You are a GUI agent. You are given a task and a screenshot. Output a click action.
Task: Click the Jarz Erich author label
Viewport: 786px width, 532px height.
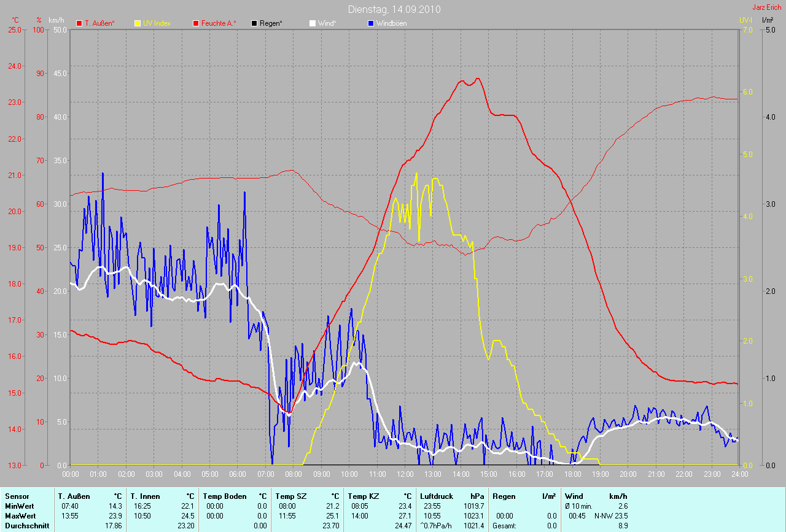point(766,7)
